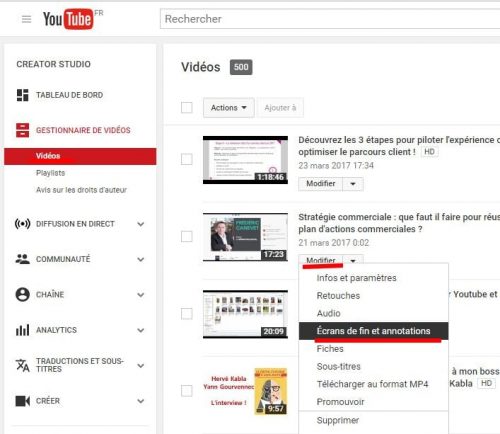Toggle Modifier arrow dropdown for Stratégie commerciale video
The height and width of the screenshot is (434, 500).
click(x=353, y=260)
